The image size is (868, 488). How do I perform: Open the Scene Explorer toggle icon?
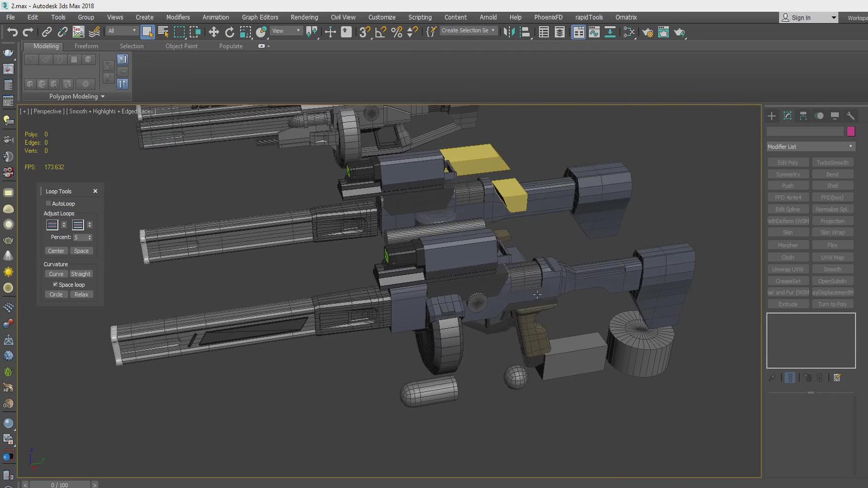(x=543, y=32)
